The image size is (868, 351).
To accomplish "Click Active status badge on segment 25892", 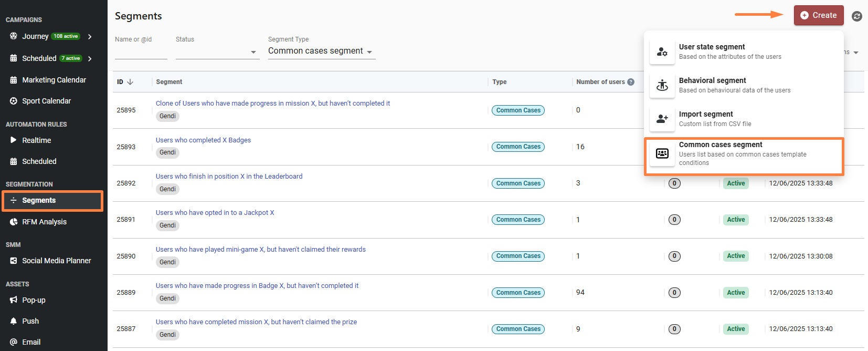I will pyautogui.click(x=736, y=183).
